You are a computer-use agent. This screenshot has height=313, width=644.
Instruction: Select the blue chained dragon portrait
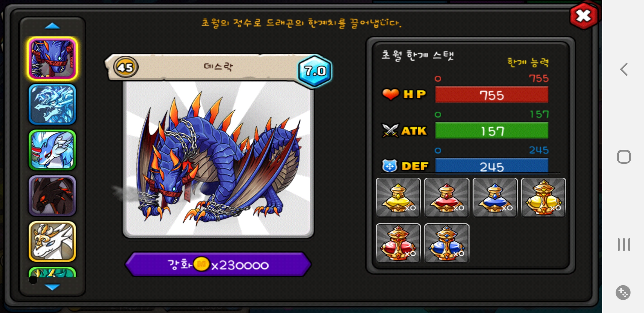point(52,59)
